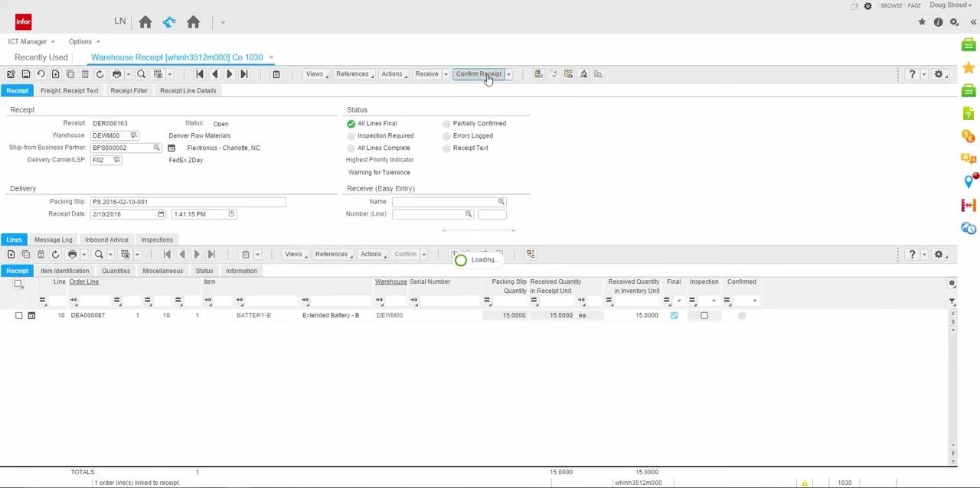Expand the Confirm Receipt dropdown arrow
The image size is (980, 488).
click(x=508, y=74)
